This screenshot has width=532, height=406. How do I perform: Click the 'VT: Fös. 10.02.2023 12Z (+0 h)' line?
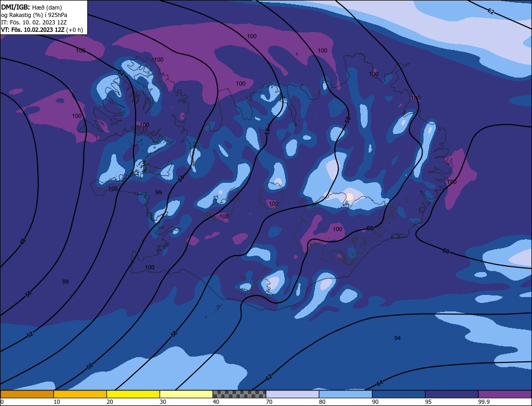coord(41,30)
